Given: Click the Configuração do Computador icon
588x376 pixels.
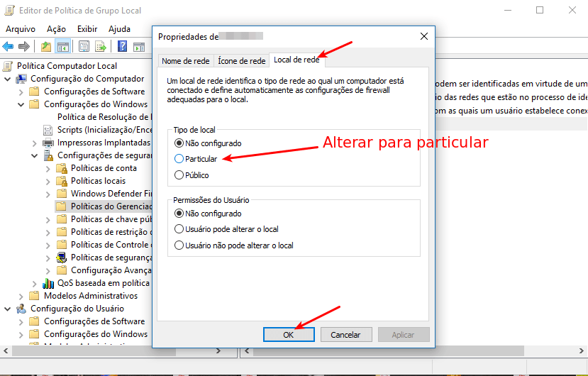Looking at the screenshot, I should tap(21, 79).
